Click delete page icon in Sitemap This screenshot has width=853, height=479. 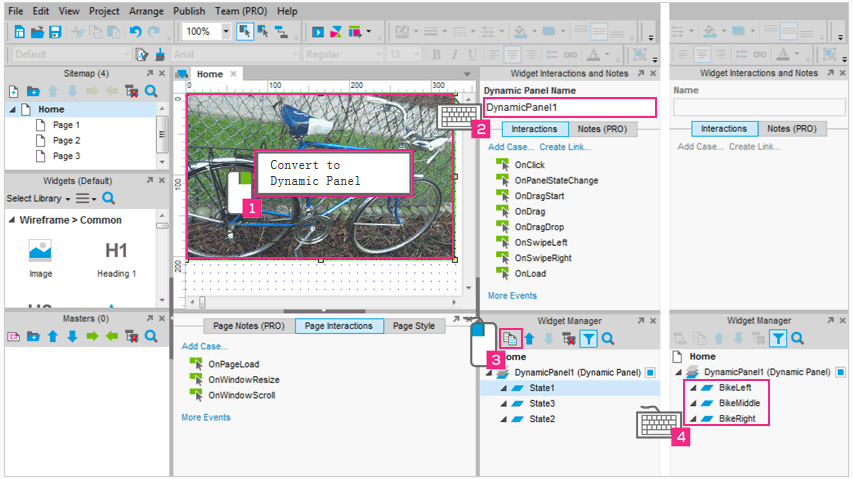[131, 91]
